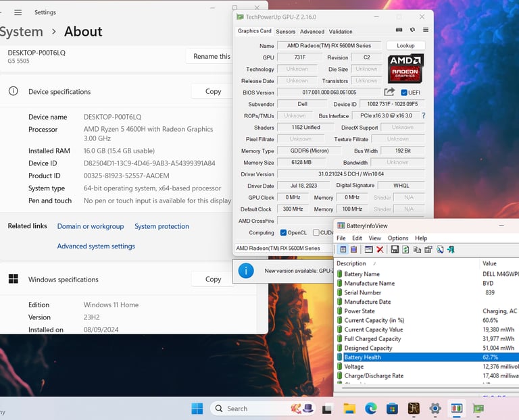The image size is (519, 420).
Task: Click the System breadcrumb in Settings
Action: [x=21, y=32]
